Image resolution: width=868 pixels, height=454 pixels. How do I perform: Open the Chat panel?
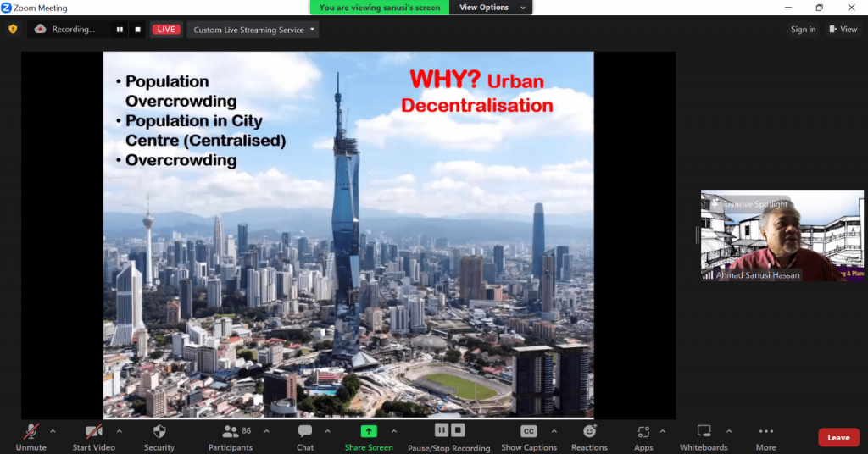point(305,432)
